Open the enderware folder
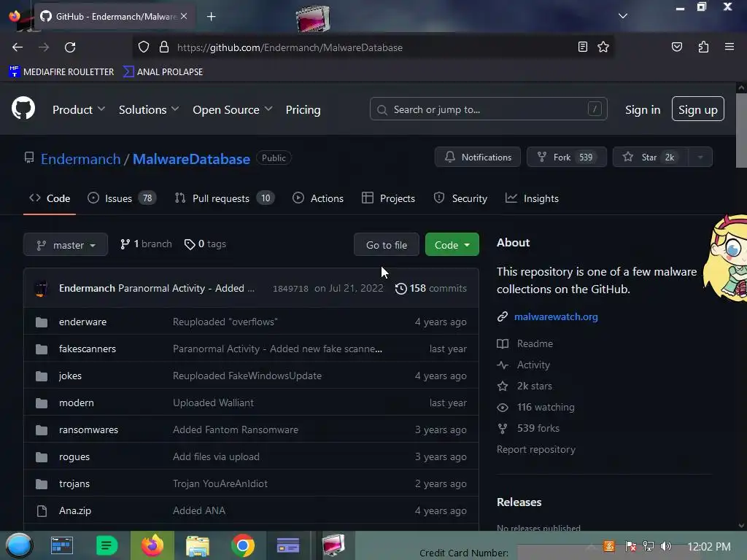Viewport: 747px width, 560px height. click(82, 322)
